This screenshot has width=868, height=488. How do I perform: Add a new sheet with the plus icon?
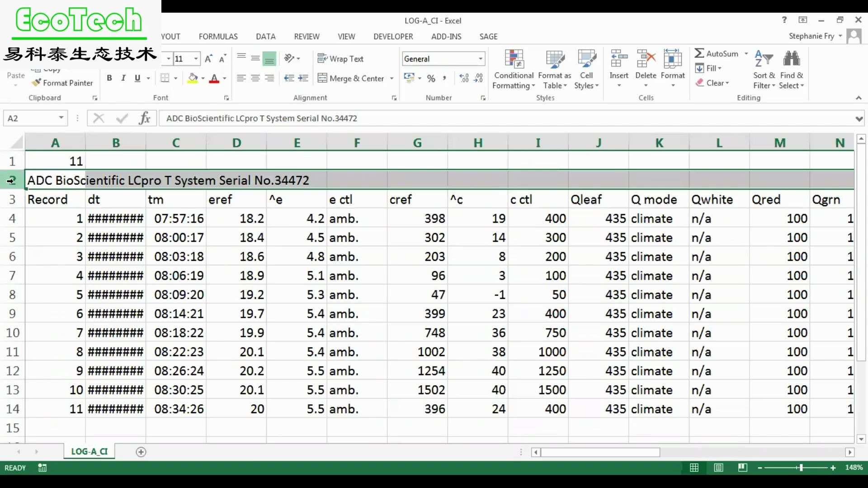[141, 452]
